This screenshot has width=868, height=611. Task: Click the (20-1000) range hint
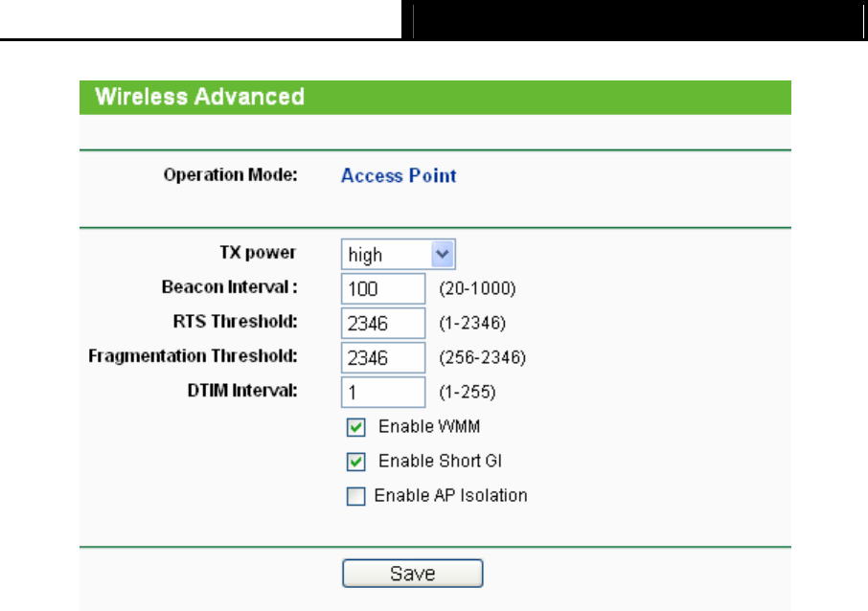tap(477, 288)
